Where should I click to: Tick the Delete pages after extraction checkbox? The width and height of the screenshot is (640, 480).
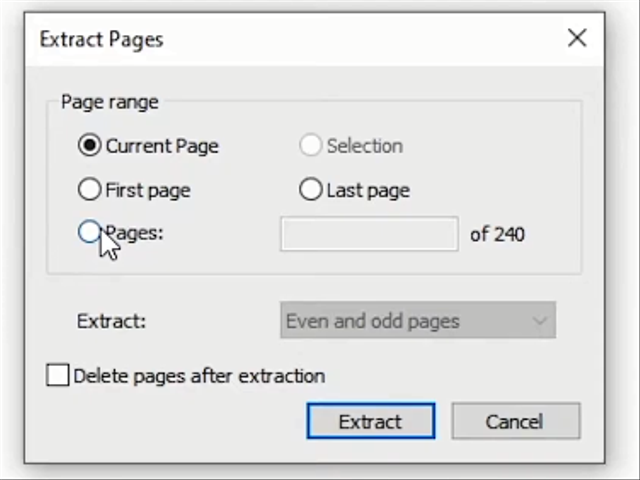(58, 376)
